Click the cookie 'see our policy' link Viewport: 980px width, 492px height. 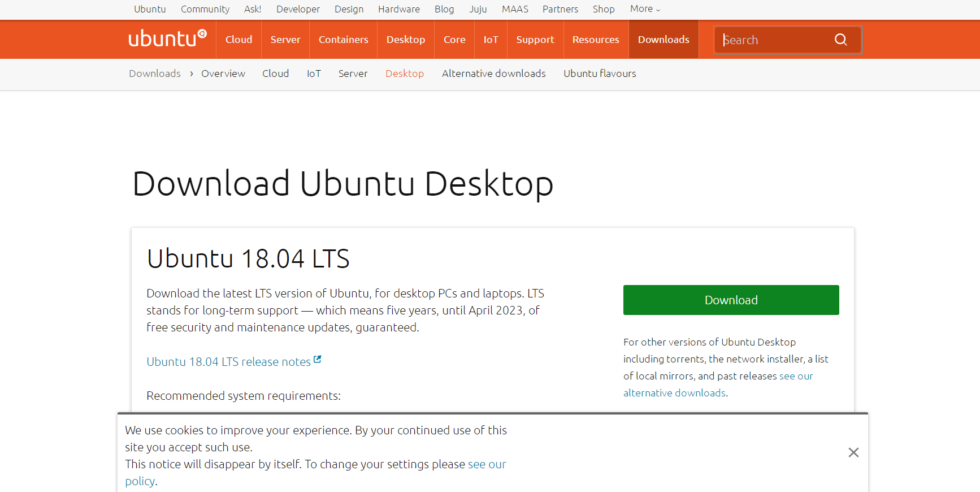coord(315,473)
